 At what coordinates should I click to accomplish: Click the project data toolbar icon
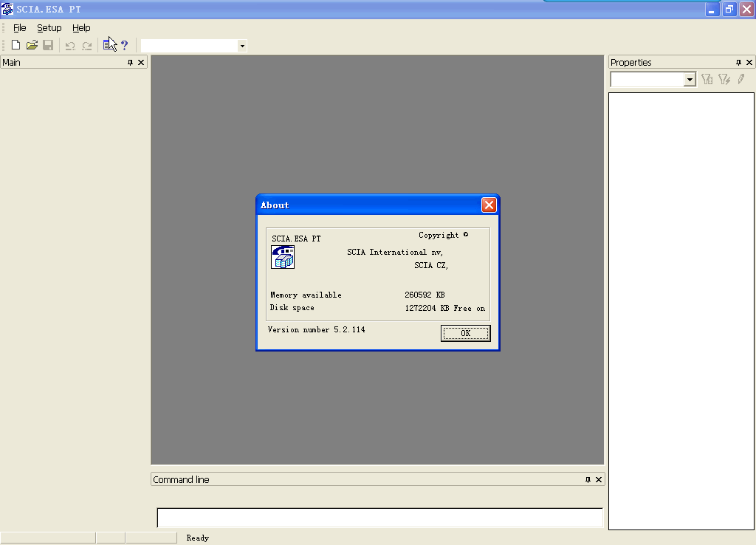[109, 44]
